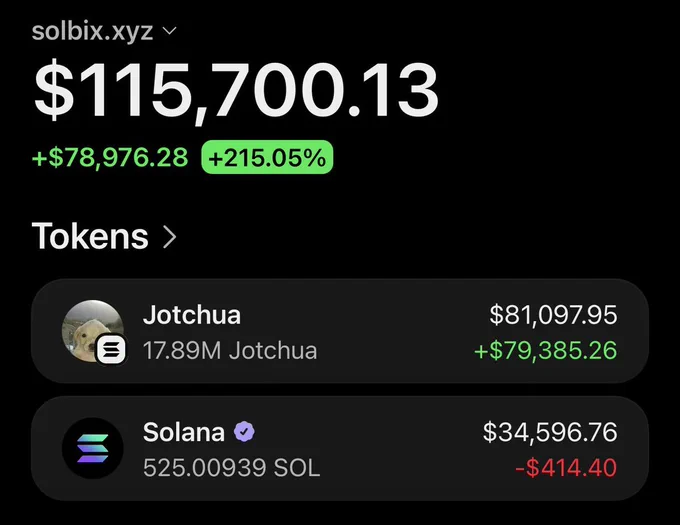Click the Solana chain badge on Jotchua avatar
This screenshot has width=680, height=525.
[111, 349]
